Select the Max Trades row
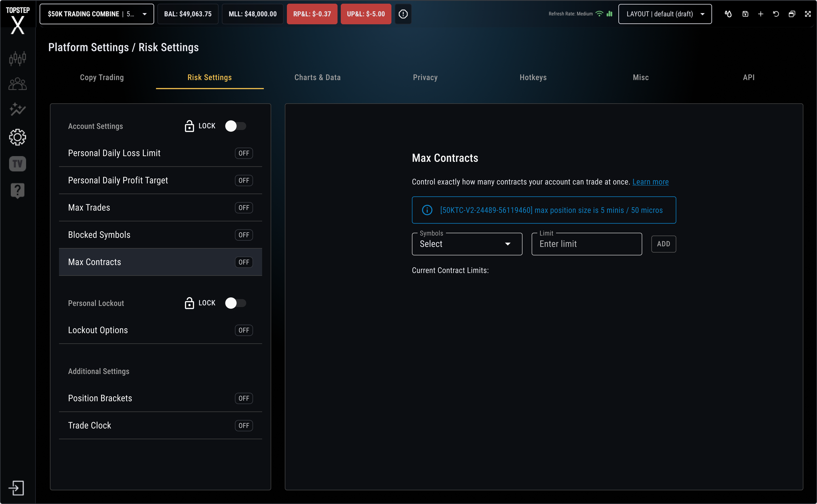This screenshot has height=504, width=817. coord(160,208)
